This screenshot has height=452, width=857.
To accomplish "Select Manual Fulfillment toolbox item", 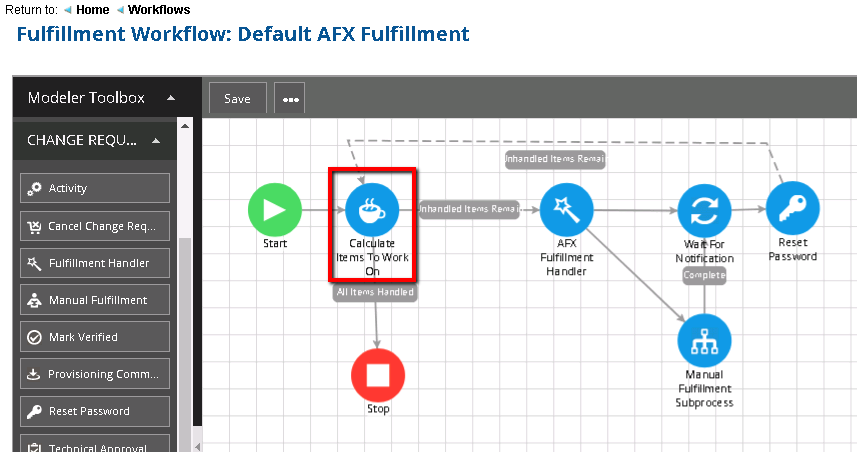I will tap(95, 300).
